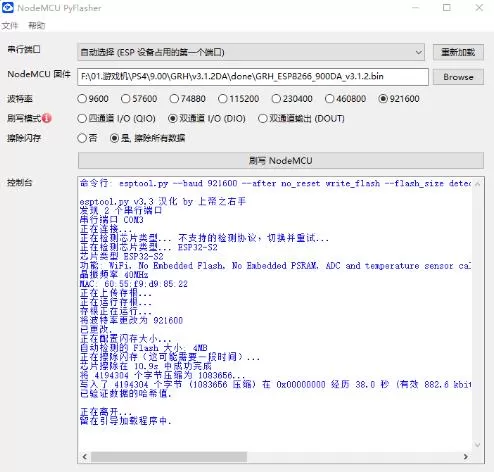The width and height of the screenshot is (494, 472).
Task: Click console horizontal scrollbar right arrow
Action: click(x=466, y=457)
